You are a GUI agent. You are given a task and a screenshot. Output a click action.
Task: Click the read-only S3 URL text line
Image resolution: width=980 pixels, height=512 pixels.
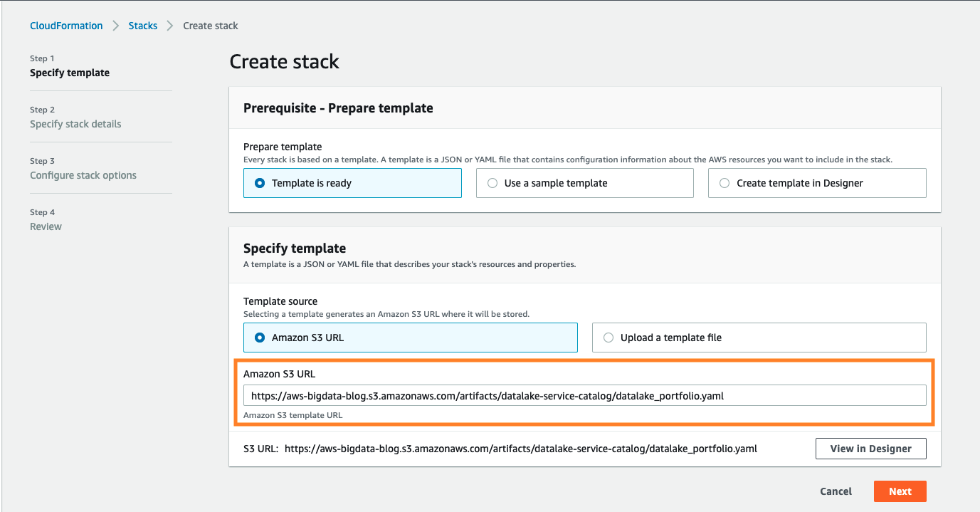click(x=520, y=449)
